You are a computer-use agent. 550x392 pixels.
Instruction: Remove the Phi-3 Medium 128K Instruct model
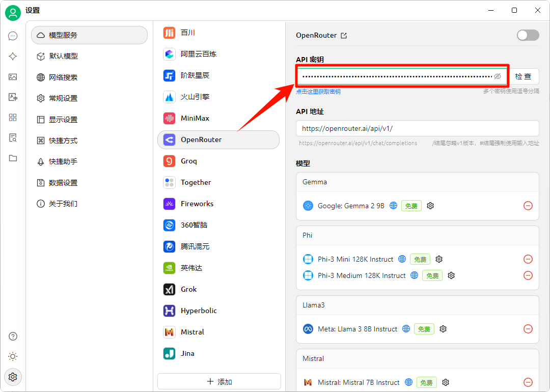[528, 275]
